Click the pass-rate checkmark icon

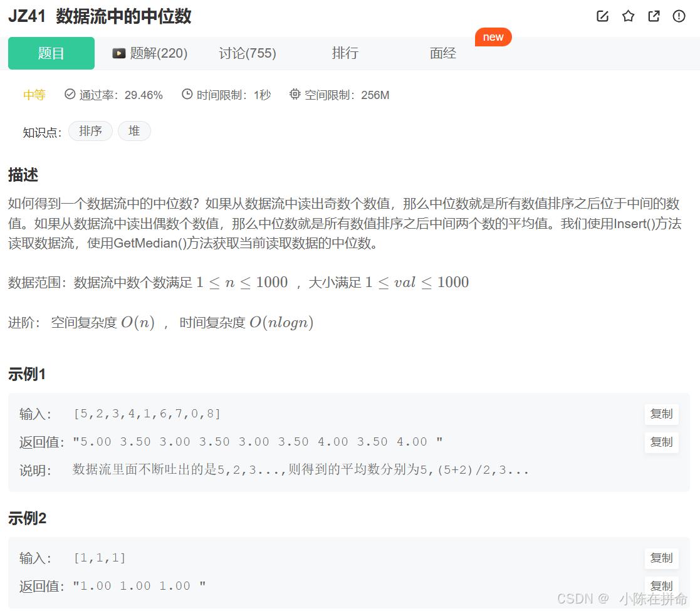click(x=70, y=94)
